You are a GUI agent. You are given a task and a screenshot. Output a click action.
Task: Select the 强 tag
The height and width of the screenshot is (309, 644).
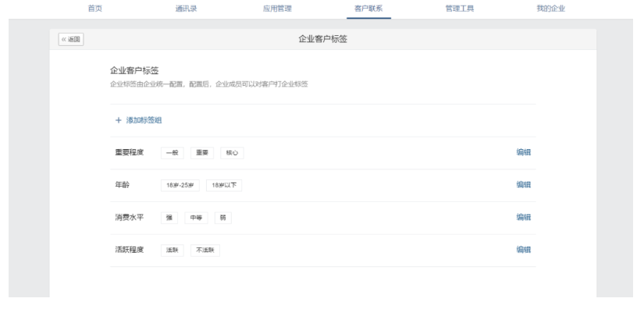point(169,218)
